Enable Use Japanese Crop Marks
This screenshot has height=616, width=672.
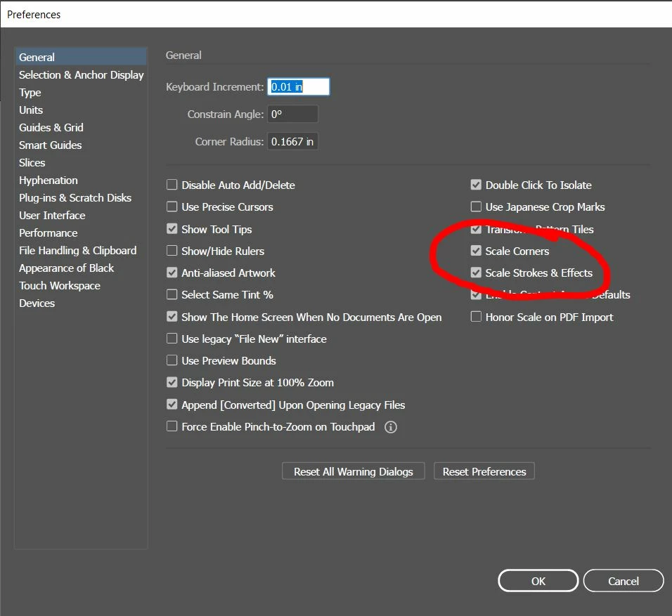[x=476, y=207]
